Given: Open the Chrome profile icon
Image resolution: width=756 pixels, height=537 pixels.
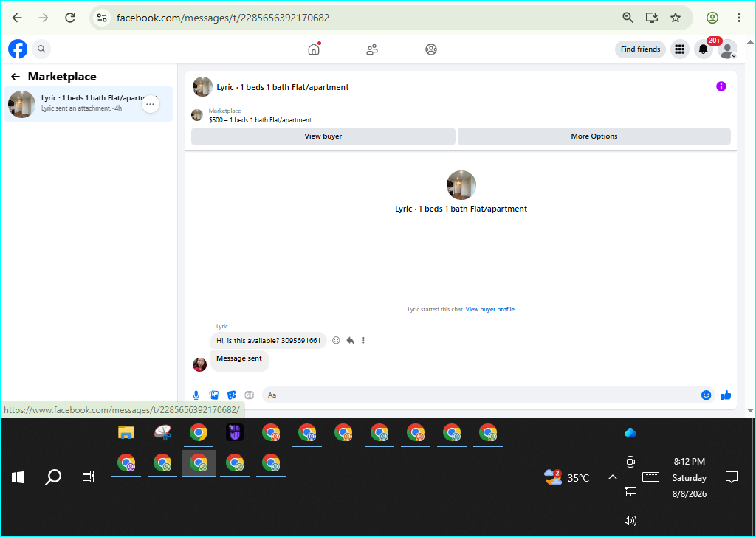Looking at the screenshot, I should pyautogui.click(x=712, y=18).
